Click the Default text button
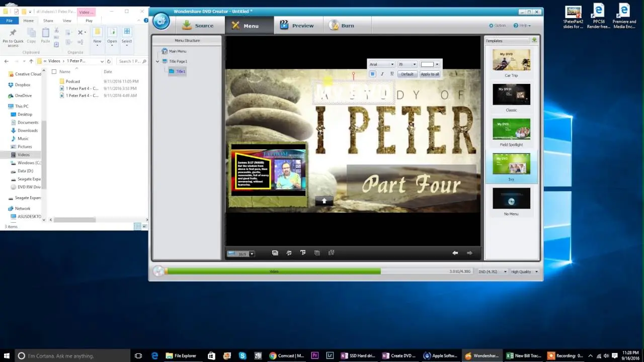The width and height of the screenshot is (644, 362). pos(407,74)
